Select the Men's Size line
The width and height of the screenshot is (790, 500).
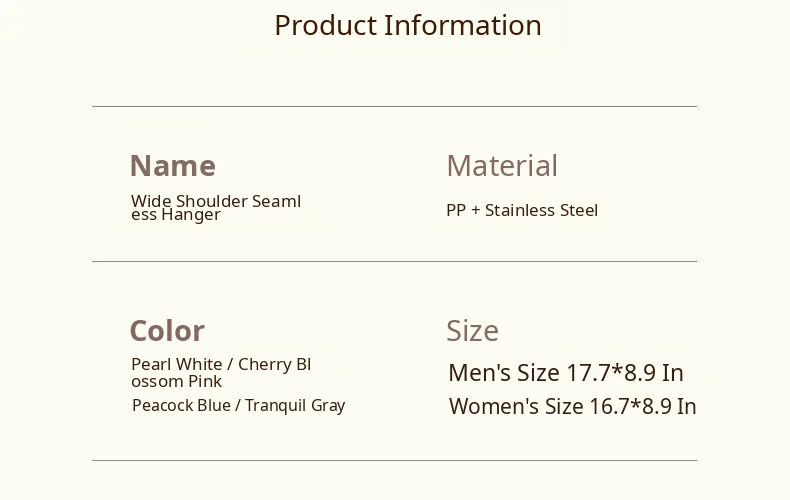click(565, 373)
